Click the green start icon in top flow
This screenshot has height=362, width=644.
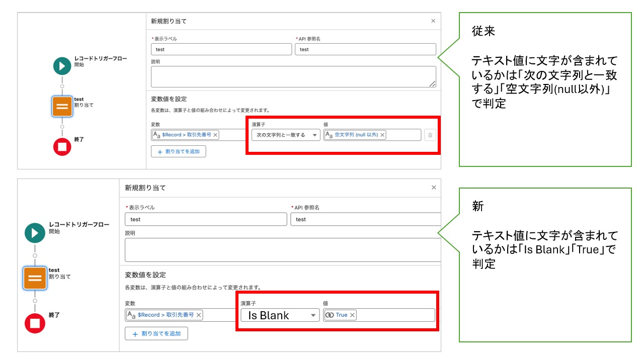pos(62,66)
